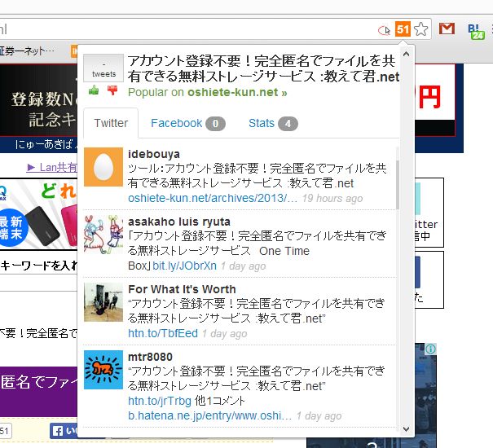The height and width of the screenshot is (448, 493).
Task: Click the Facebook like button on page
Action: coord(64,431)
